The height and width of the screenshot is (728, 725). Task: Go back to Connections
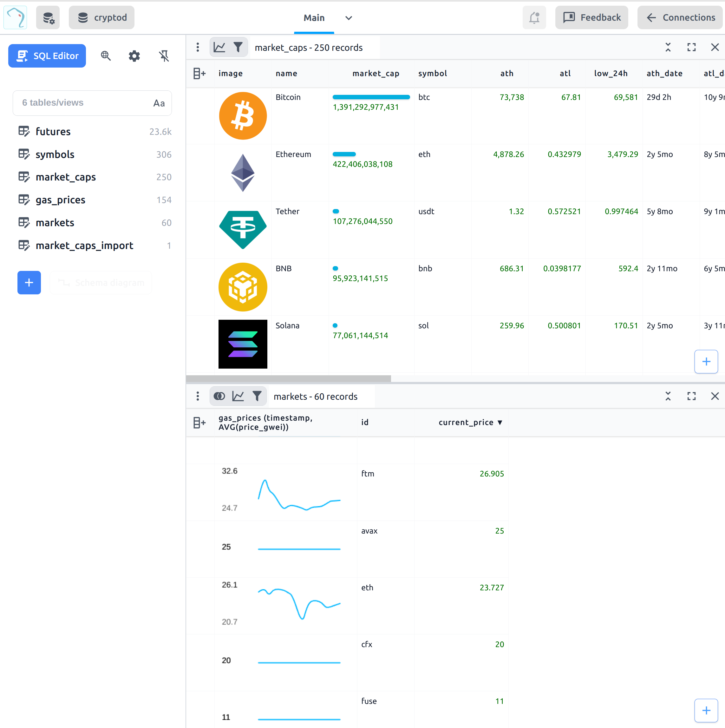(681, 18)
